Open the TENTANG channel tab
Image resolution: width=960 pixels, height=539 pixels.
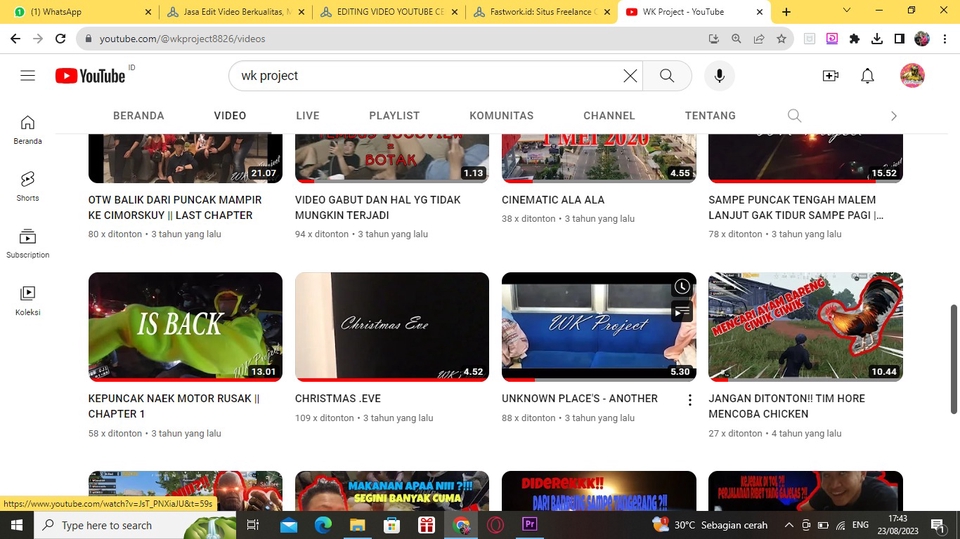[x=710, y=115]
